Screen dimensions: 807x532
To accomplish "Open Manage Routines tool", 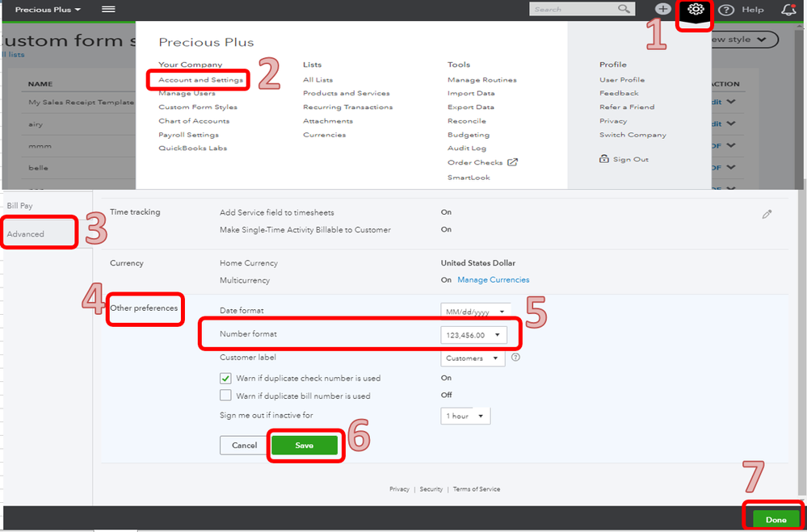I will (x=482, y=80).
